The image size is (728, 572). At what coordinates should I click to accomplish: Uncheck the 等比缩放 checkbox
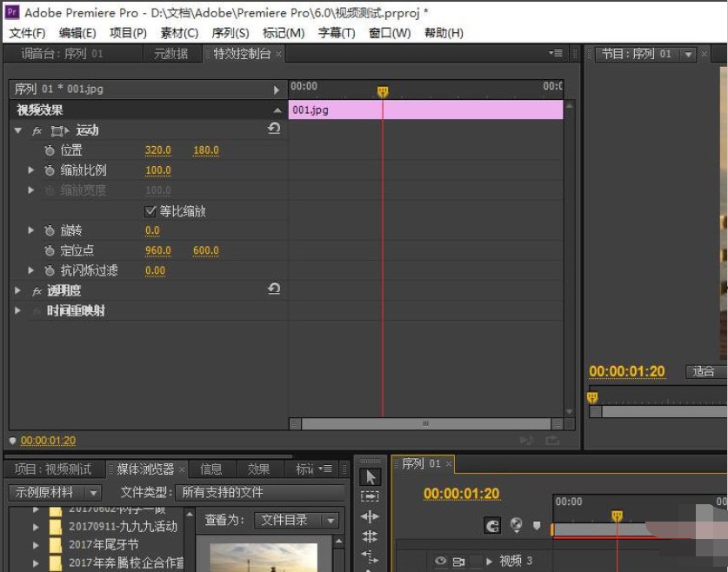(151, 210)
